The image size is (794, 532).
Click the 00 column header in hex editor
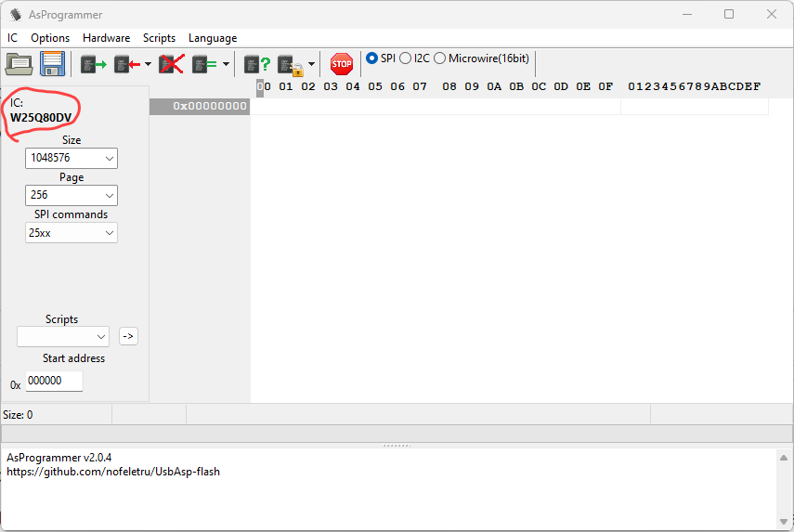pos(264,86)
